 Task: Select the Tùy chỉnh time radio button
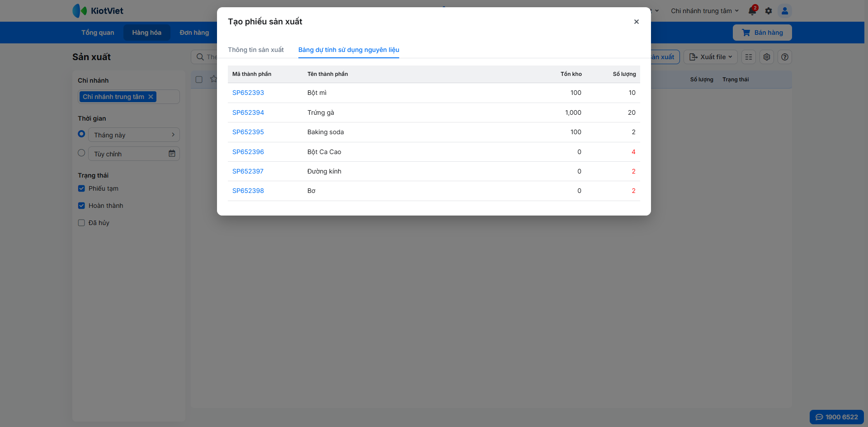point(81,153)
